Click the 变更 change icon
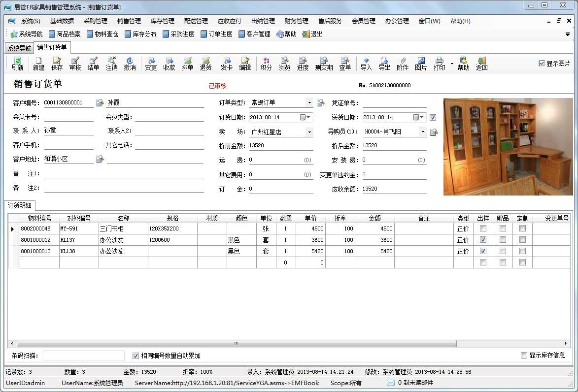The image size is (578, 392). coord(151,64)
